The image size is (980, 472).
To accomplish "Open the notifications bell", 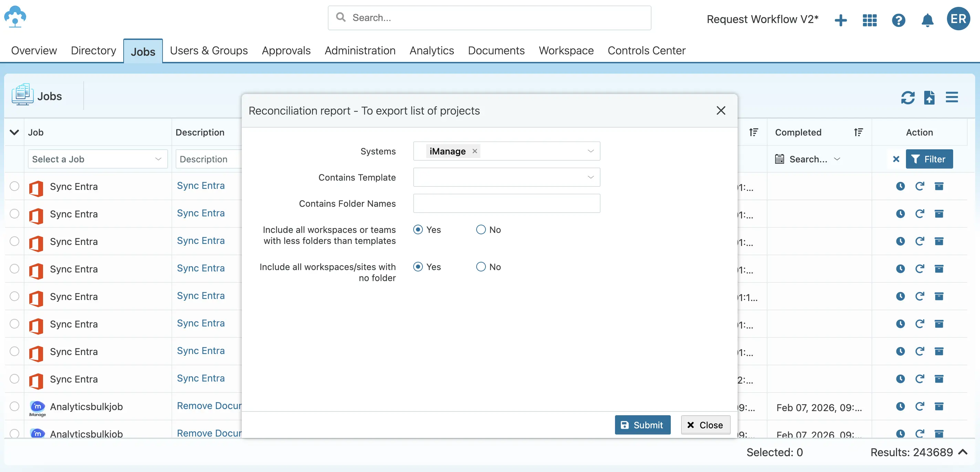I will point(927,20).
